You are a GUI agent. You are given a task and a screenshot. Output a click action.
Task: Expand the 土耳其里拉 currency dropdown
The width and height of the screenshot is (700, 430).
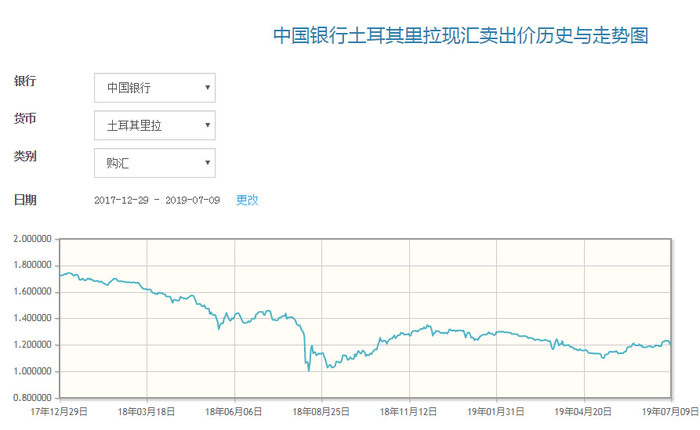[x=154, y=126]
